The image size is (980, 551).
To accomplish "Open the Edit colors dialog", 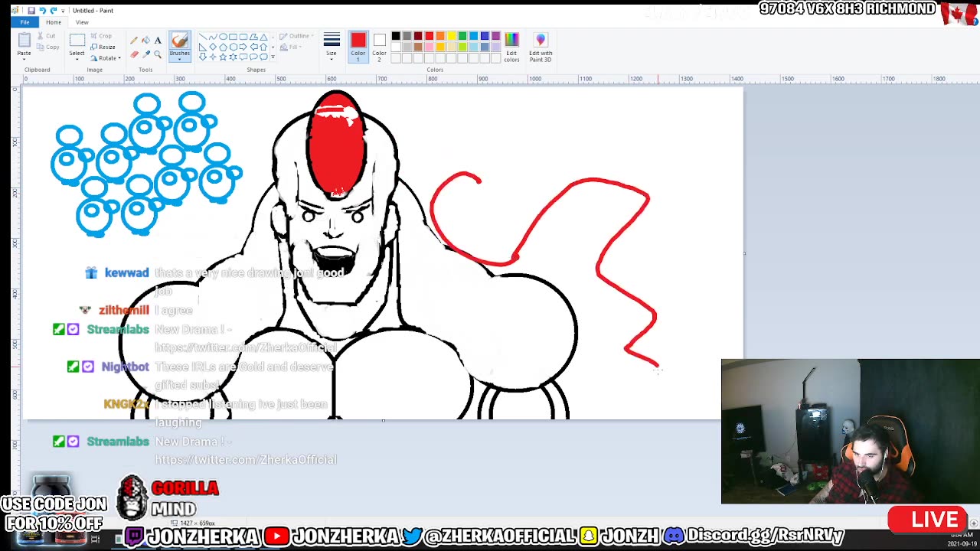I will click(511, 47).
